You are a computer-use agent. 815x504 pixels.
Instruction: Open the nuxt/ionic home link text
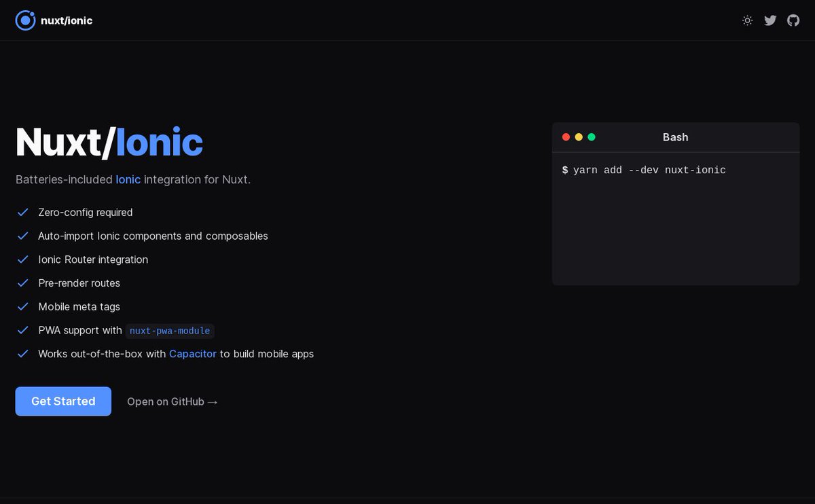pyautogui.click(x=67, y=20)
